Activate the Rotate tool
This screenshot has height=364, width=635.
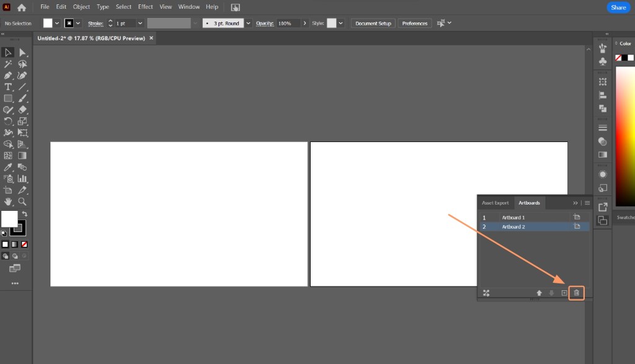click(8, 122)
